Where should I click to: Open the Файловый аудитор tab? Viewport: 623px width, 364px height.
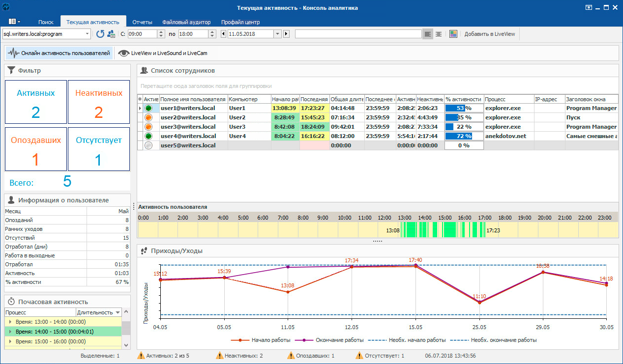click(186, 22)
